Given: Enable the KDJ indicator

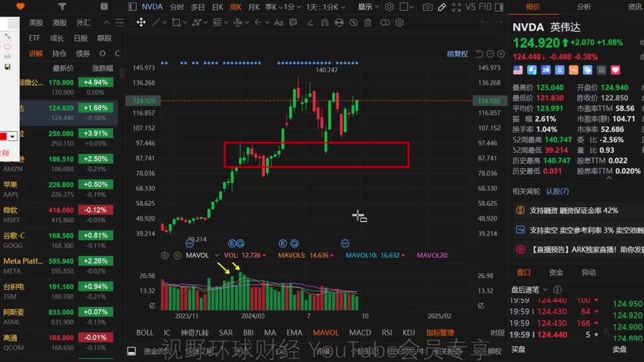Looking at the screenshot, I should click(x=409, y=333).
